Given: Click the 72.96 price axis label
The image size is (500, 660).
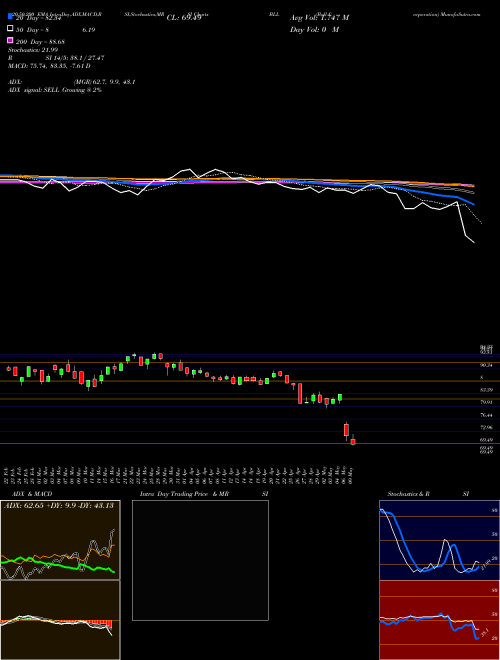Looking at the screenshot, I should coord(486,427).
